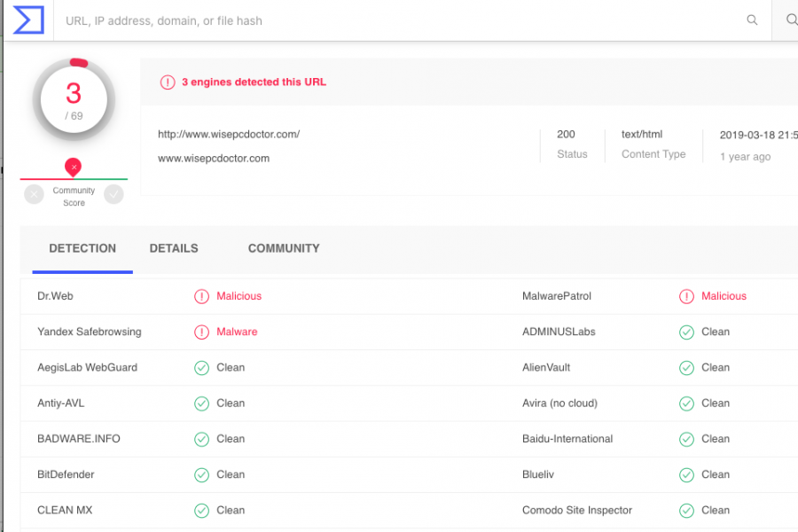798x532 pixels.
Task: Click the Avira (no cloud) engine name
Action: click(x=559, y=403)
